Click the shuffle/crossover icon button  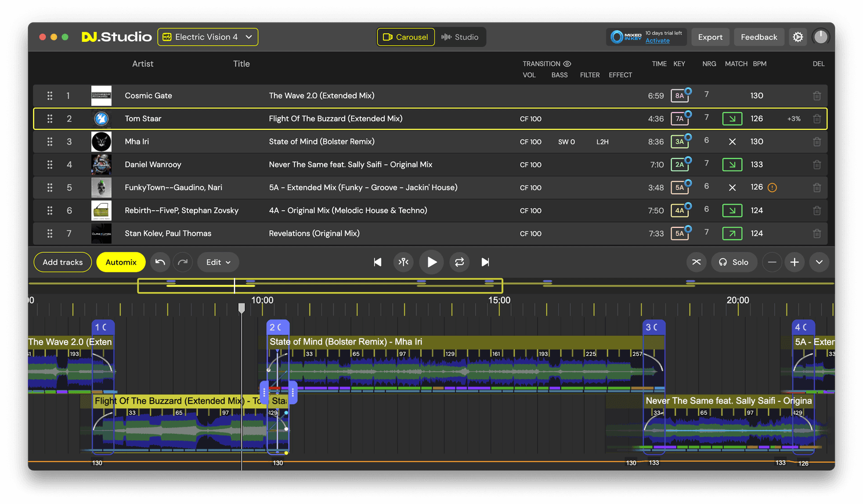pyautogui.click(x=696, y=262)
